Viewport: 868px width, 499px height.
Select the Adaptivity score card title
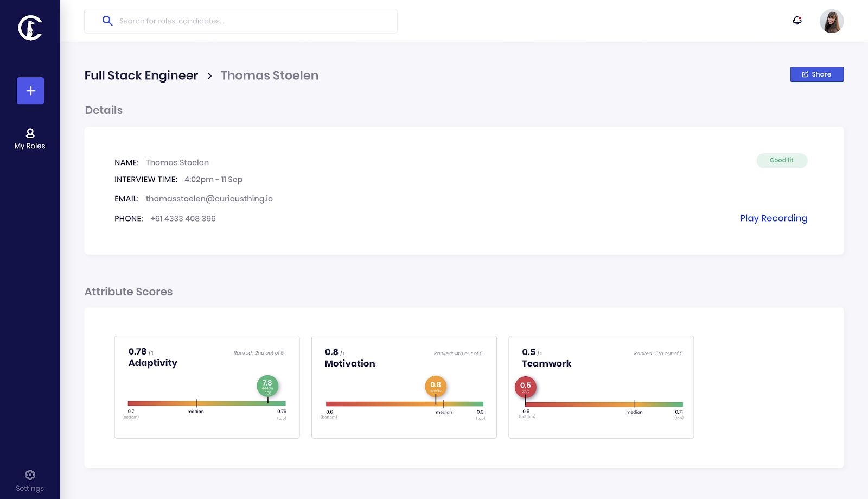pos(153,363)
